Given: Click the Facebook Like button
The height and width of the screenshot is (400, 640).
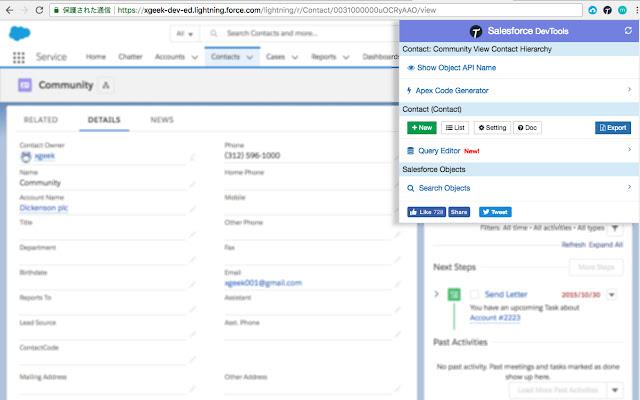Looking at the screenshot, I should click(426, 212).
